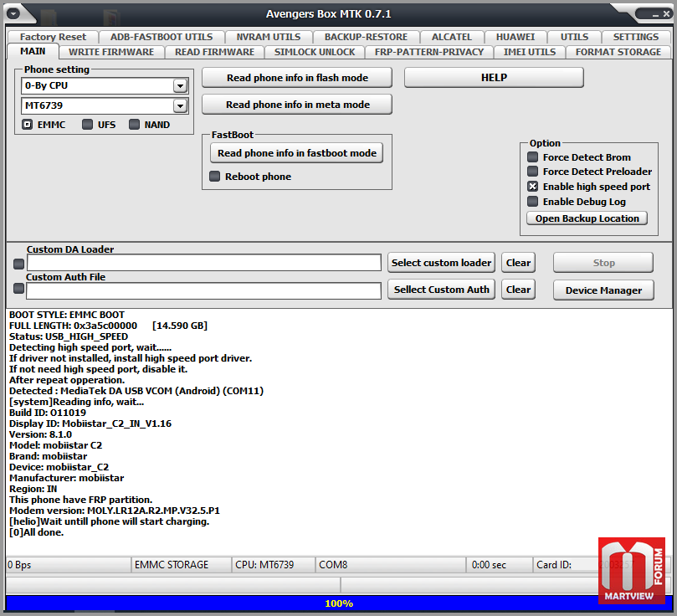This screenshot has height=616, width=677.
Task: Open the SETTINGS tab
Action: 635,37
